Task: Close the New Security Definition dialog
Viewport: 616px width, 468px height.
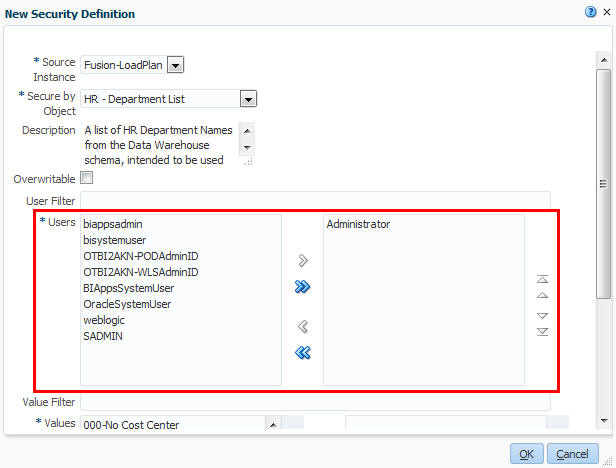Action: click(607, 12)
